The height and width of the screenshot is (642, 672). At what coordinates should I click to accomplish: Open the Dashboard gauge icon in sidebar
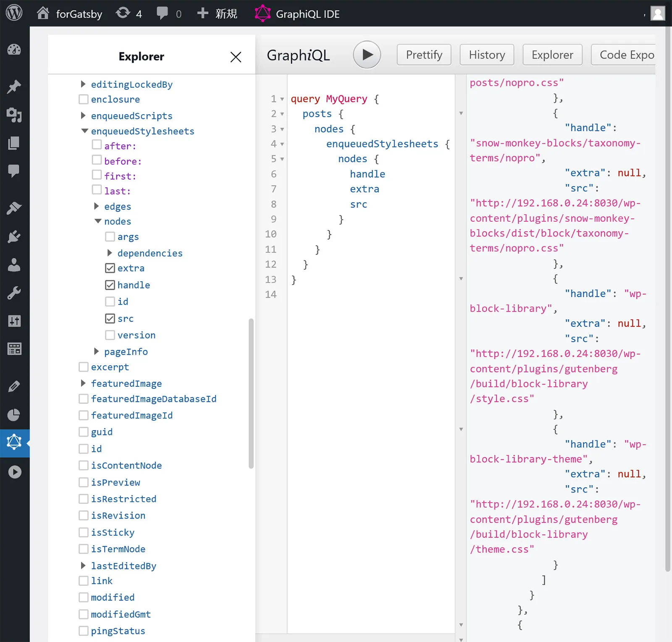[x=14, y=50]
